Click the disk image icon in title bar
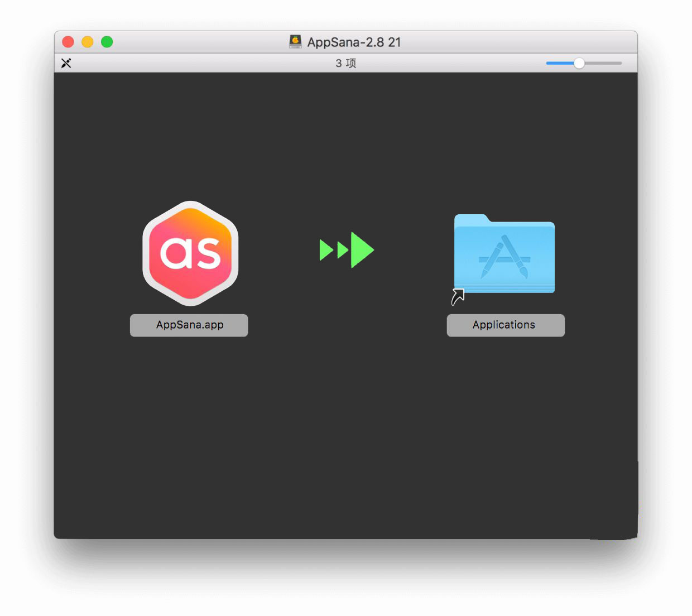 click(x=295, y=42)
